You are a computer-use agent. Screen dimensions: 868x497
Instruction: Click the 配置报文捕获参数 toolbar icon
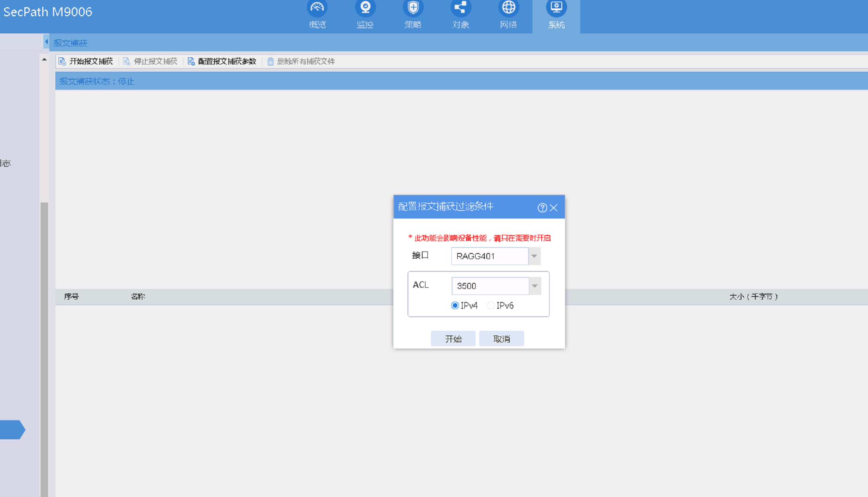[x=191, y=61]
